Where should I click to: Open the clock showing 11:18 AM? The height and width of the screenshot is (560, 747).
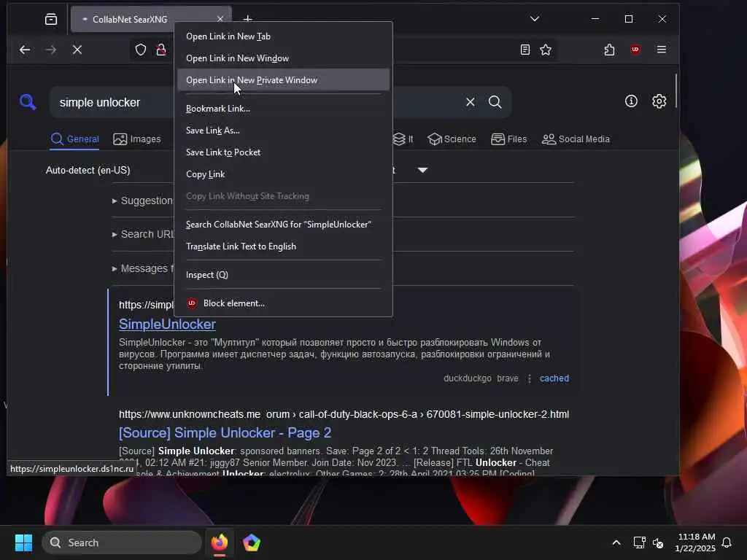695,542
